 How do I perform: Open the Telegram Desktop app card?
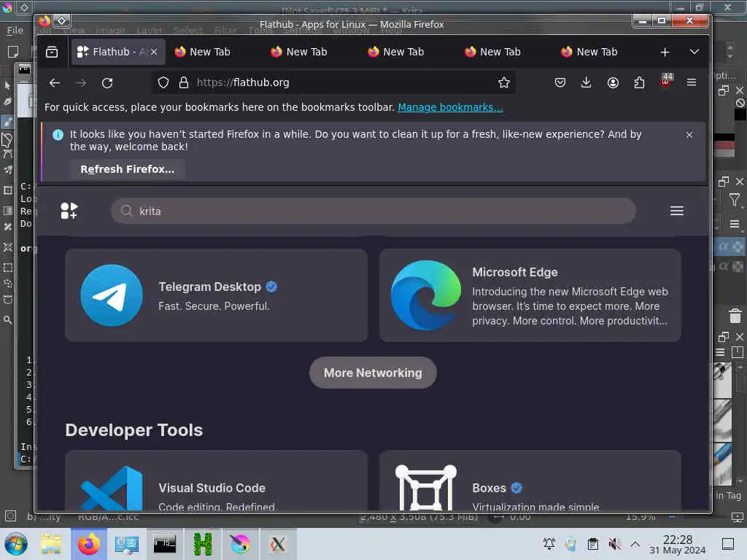click(x=216, y=295)
